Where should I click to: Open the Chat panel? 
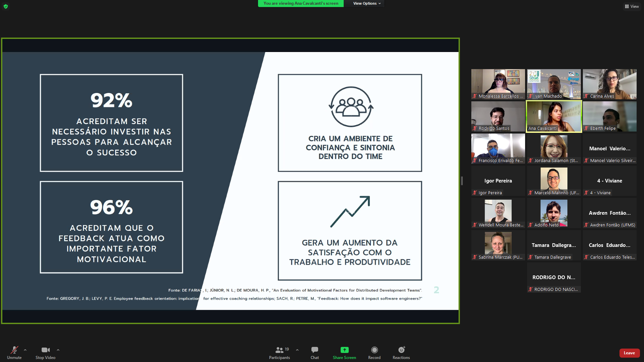point(314,353)
